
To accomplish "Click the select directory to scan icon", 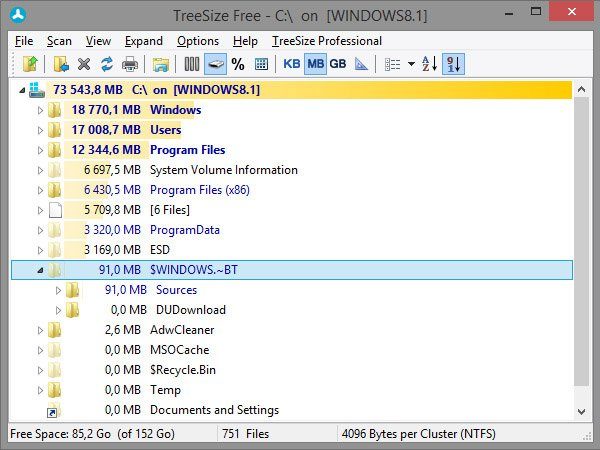I will [x=61, y=64].
